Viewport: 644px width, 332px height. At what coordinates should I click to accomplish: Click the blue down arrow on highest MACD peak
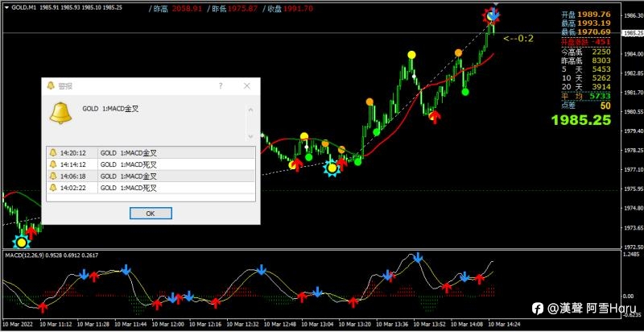point(418,258)
